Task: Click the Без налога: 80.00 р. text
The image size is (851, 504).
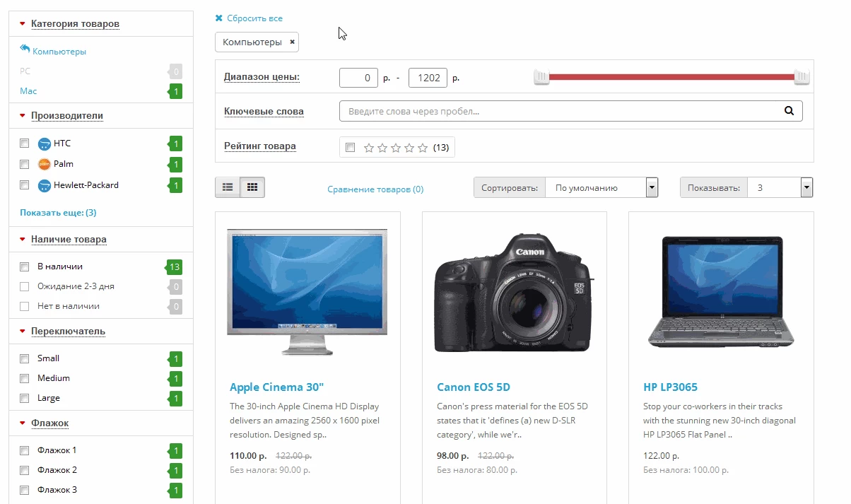Action: tap(477, 469)
